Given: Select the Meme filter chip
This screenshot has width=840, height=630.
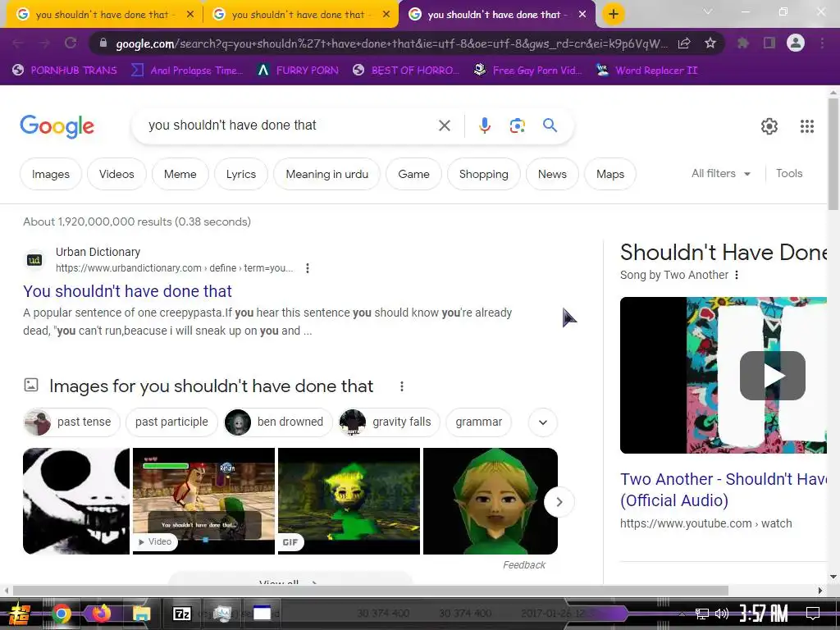Looking at the screenshot, I should pos(180,174).
